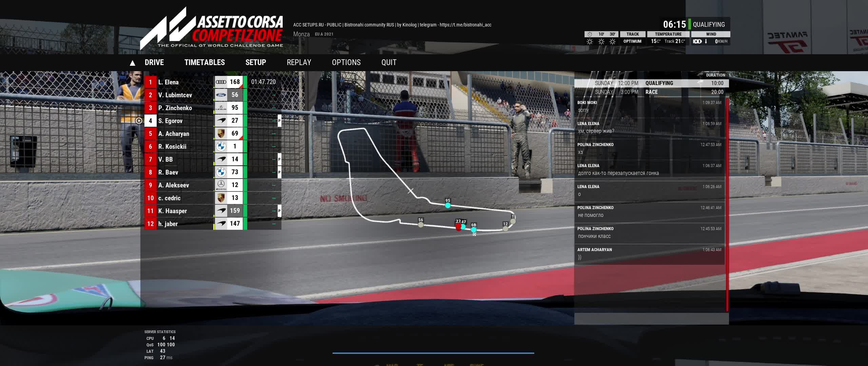868x366 pixels.
Task: Click the stopwatch icon in weather forecast
Action: tap(590, 34)
